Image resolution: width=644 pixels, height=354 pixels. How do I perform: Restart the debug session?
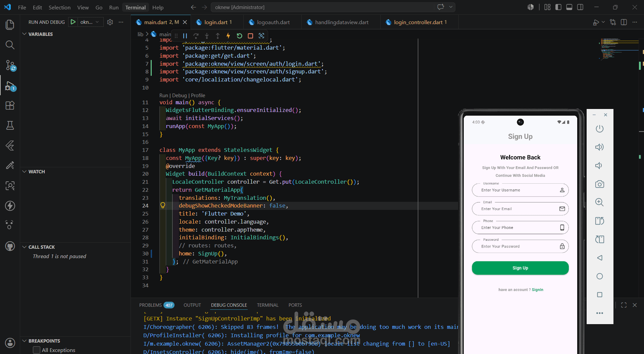click(x=239, y=36)
